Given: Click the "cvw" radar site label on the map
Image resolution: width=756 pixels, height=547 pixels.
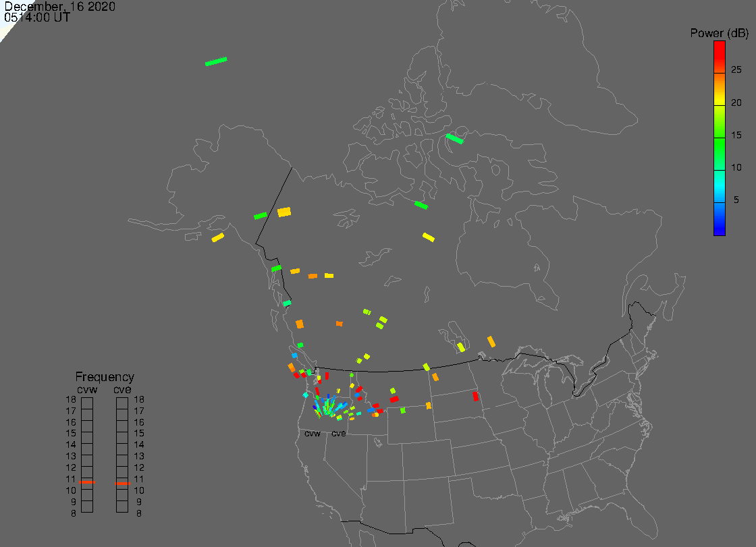Looking at the screenshot, I should point(313,434).
